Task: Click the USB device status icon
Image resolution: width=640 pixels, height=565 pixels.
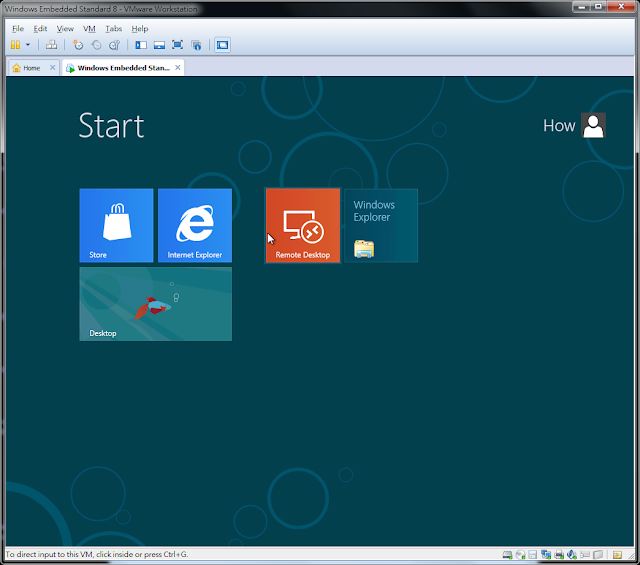Action: pos(585,555)
